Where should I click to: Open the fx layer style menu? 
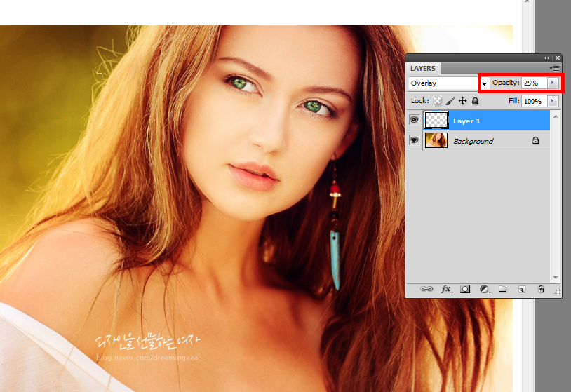446,289
